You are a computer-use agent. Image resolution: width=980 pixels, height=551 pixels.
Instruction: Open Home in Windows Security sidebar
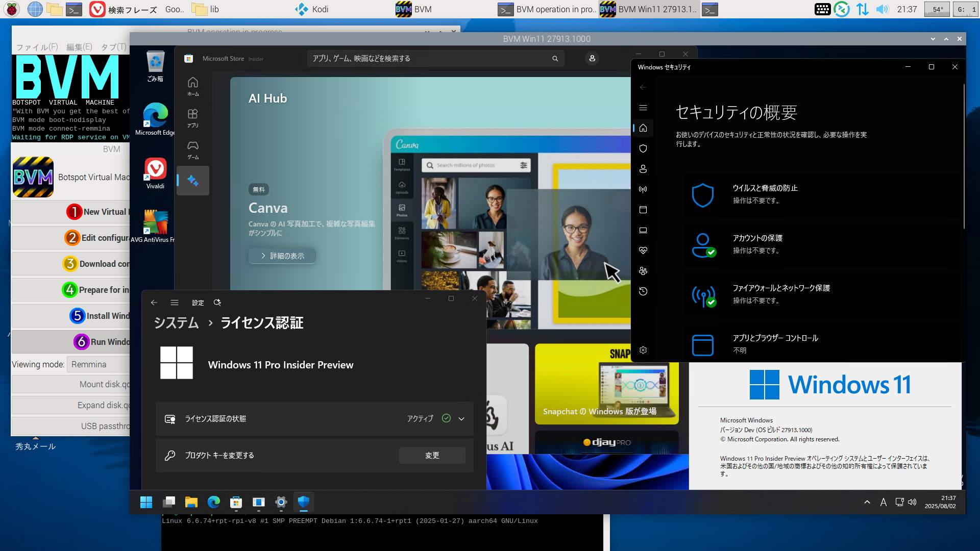(x=643, y=128)
